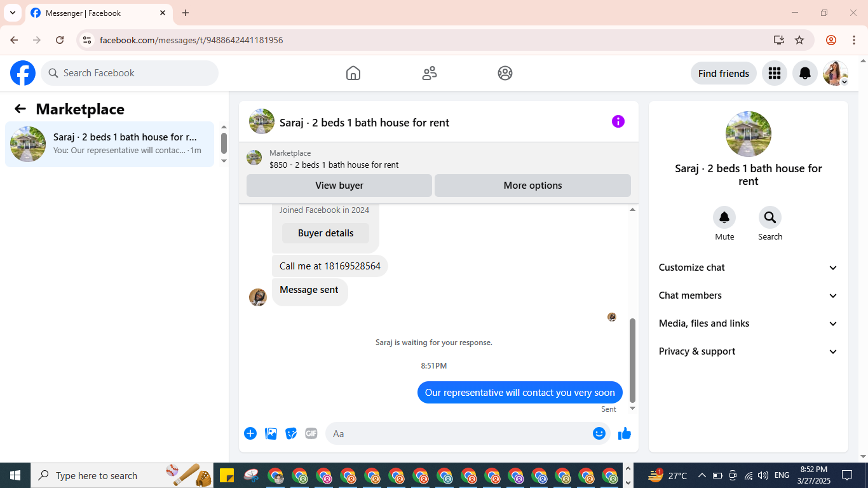The width and height of the screenshot is (868, 488).
Task: Choose a sticker from the composer
Action: pyautogui.click(x=291, y=433)
